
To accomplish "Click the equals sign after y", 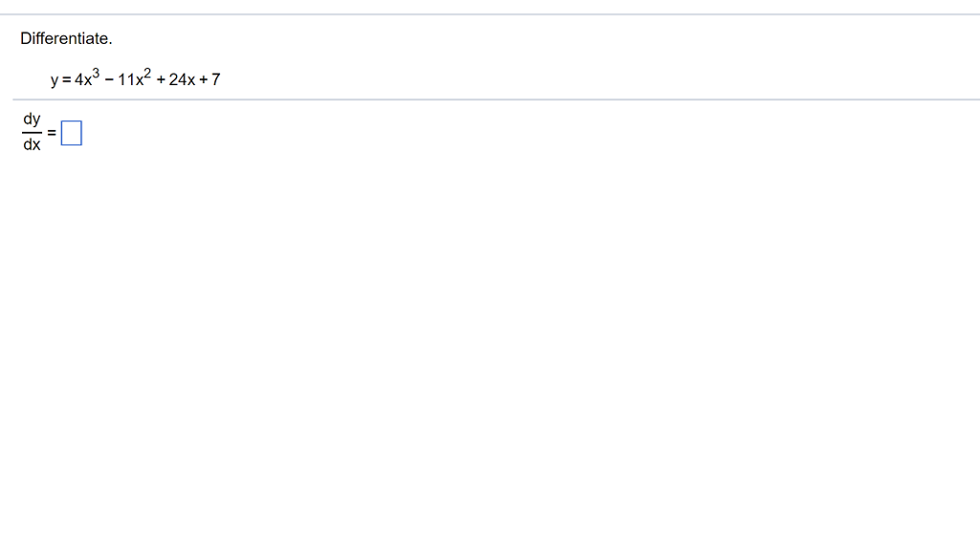I will (x=65, y=80).
